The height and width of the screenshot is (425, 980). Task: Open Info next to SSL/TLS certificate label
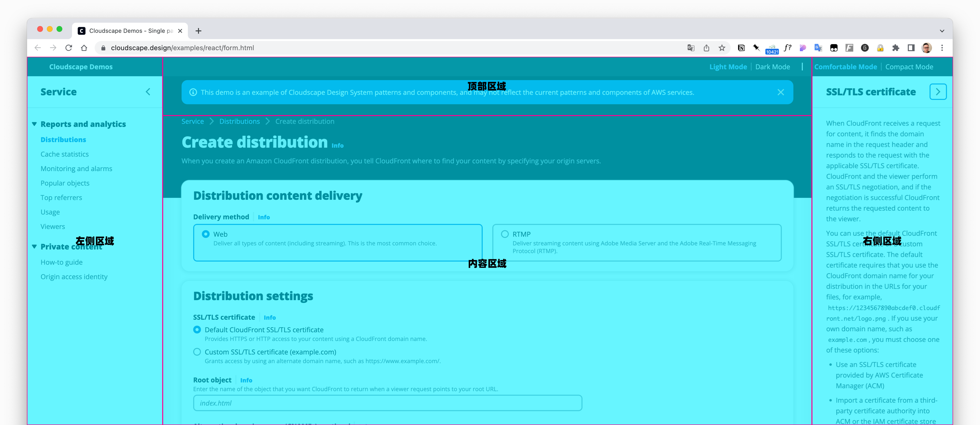269,317
